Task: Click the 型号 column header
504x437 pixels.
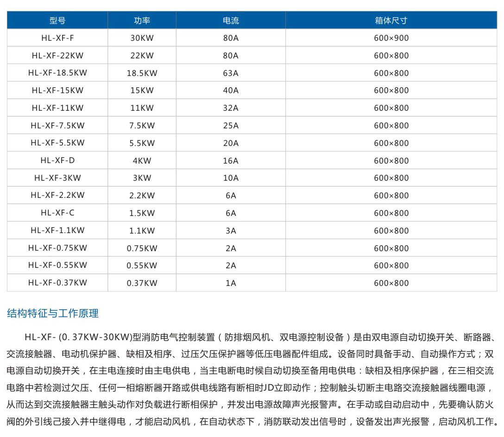Action: 57,20
